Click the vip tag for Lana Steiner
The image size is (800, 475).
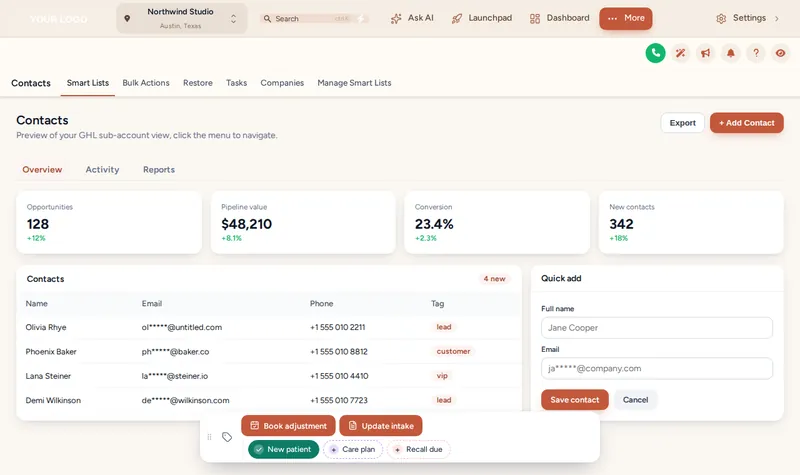[442, 376]
